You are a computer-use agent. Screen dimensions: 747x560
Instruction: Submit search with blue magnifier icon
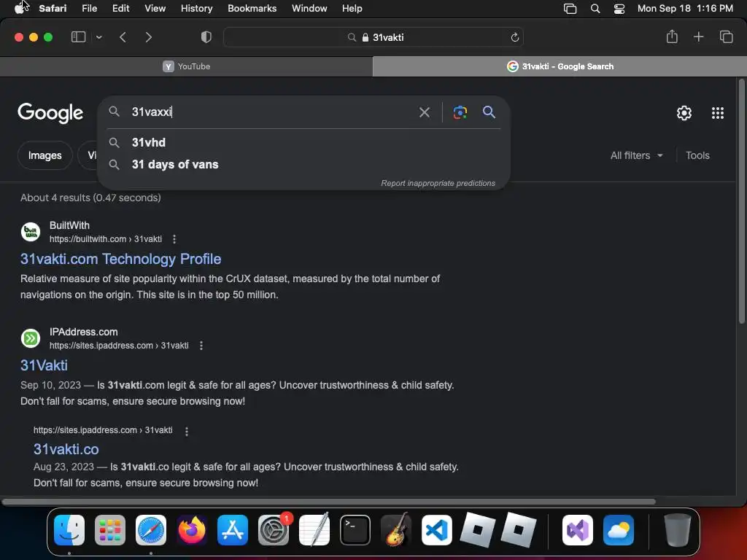click(x=489, y=112)
